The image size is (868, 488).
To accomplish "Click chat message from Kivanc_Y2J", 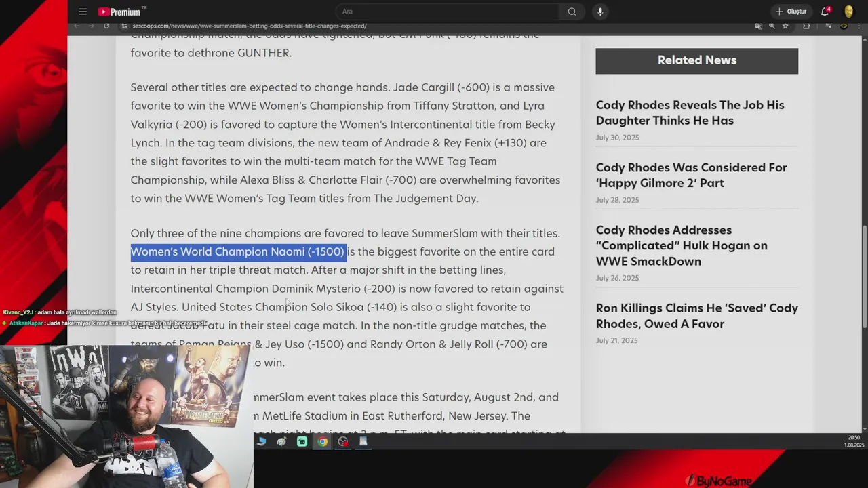I will click(x=60, y=312).
